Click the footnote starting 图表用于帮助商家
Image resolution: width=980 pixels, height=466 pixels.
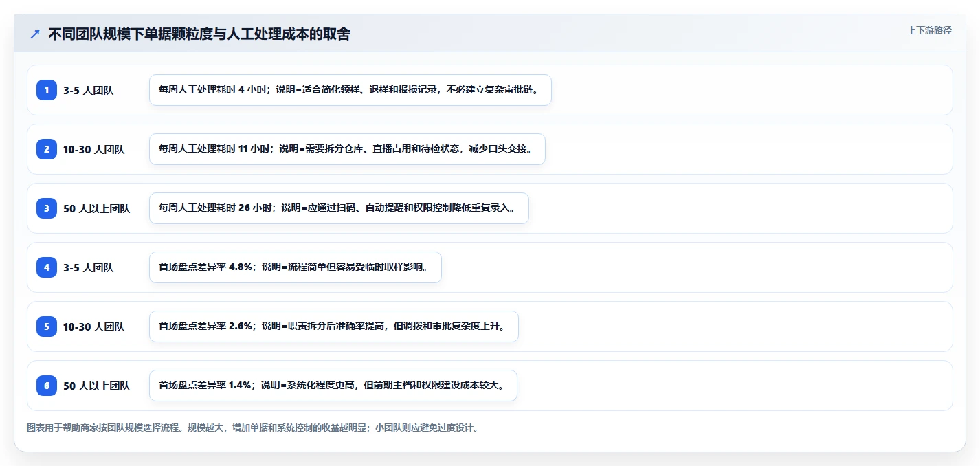(253, 428)
